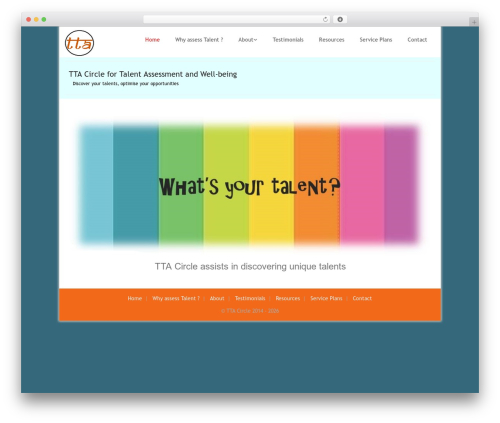
Task: Click the What's your talent? banner image
Action: click(x=249, y=185)
